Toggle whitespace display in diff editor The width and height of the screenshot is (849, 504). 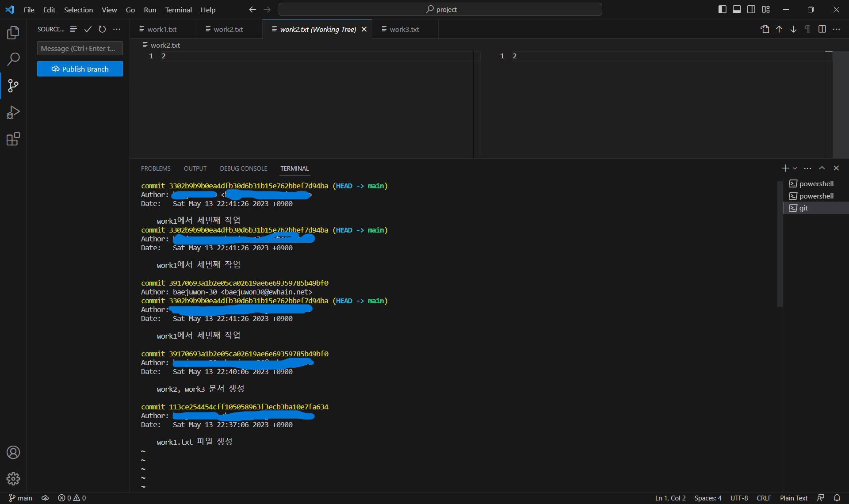(807, 29)
